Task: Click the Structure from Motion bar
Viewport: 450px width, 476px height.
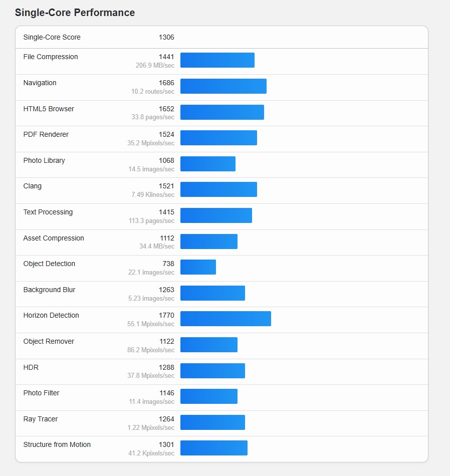Action: tap(214, 448)
